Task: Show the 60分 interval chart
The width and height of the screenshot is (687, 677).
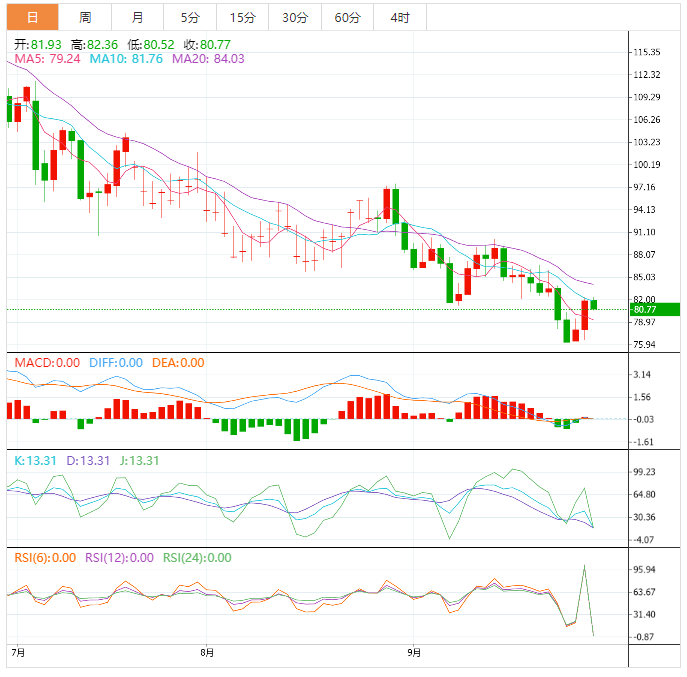Action: (348, 17)
